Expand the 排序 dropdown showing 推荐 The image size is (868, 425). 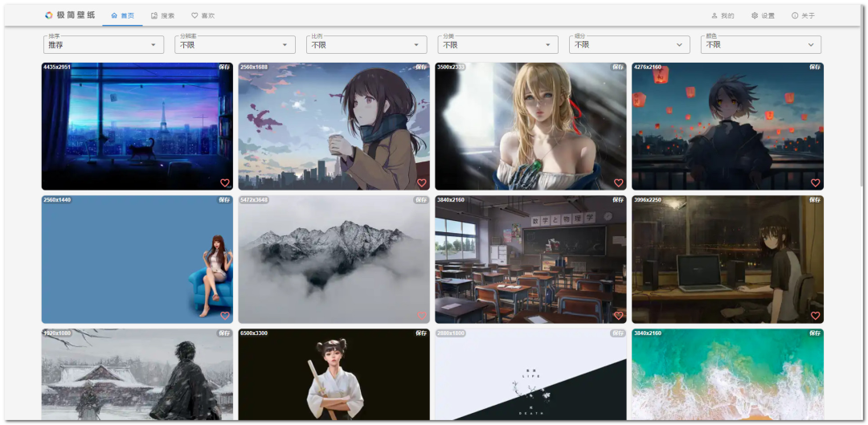tap(104, 44)
